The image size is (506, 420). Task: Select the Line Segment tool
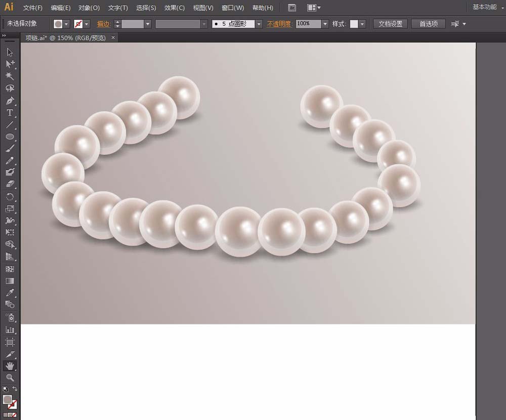tap(10, 124)
